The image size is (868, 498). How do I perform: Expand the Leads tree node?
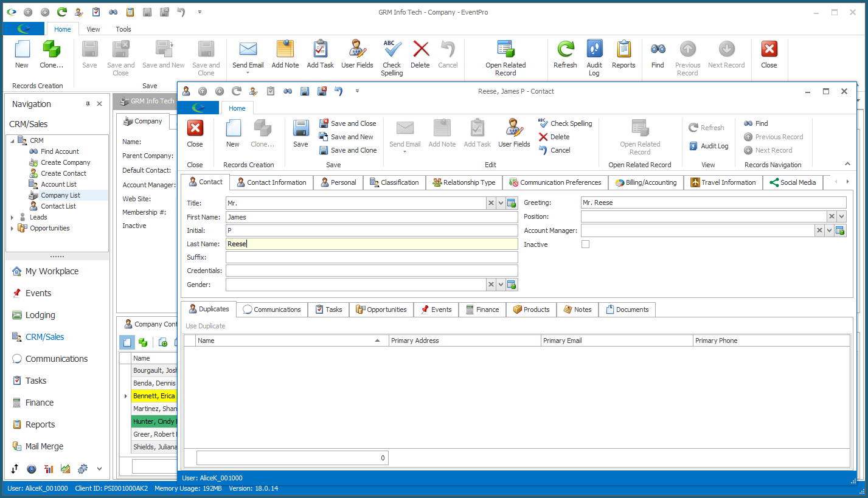coord(12,217)
